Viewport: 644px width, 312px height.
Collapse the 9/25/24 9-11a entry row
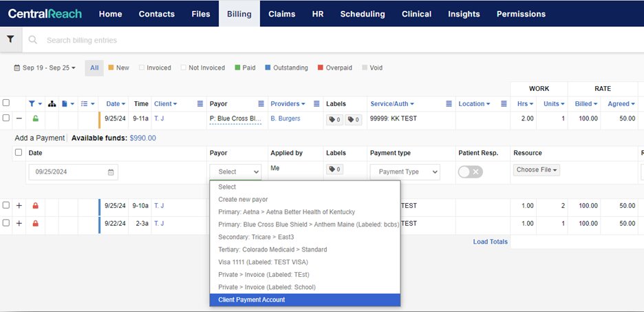[19, 118]
